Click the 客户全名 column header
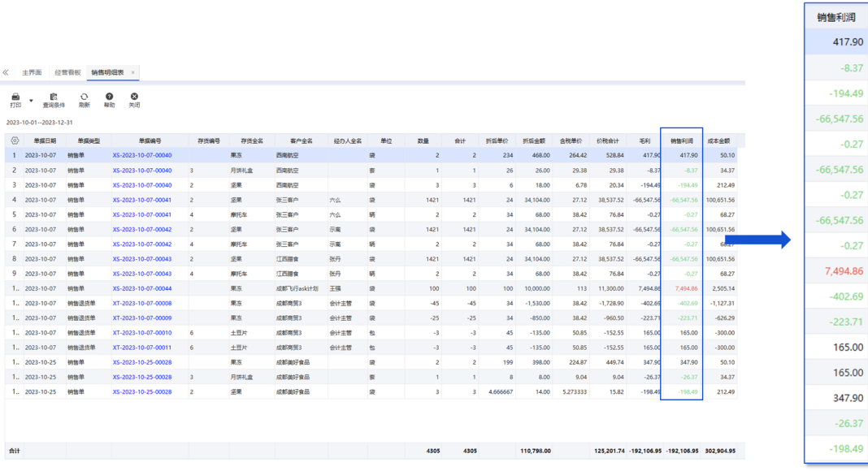 pos(289,140)
